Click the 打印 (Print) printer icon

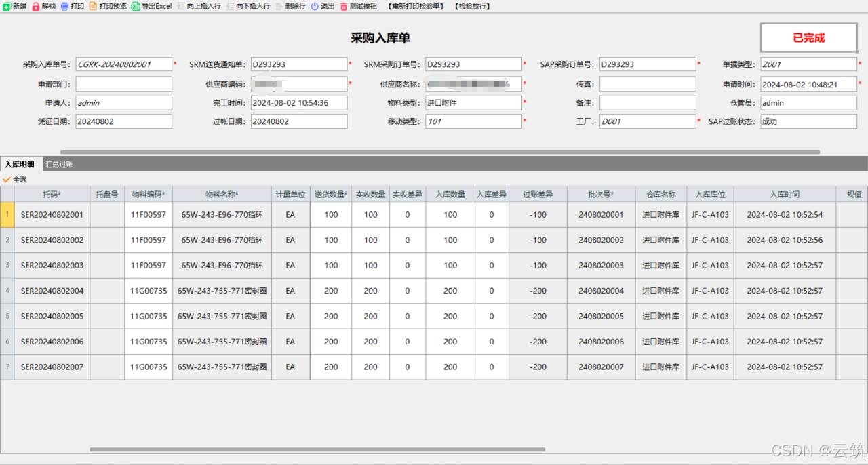(64, 6)
